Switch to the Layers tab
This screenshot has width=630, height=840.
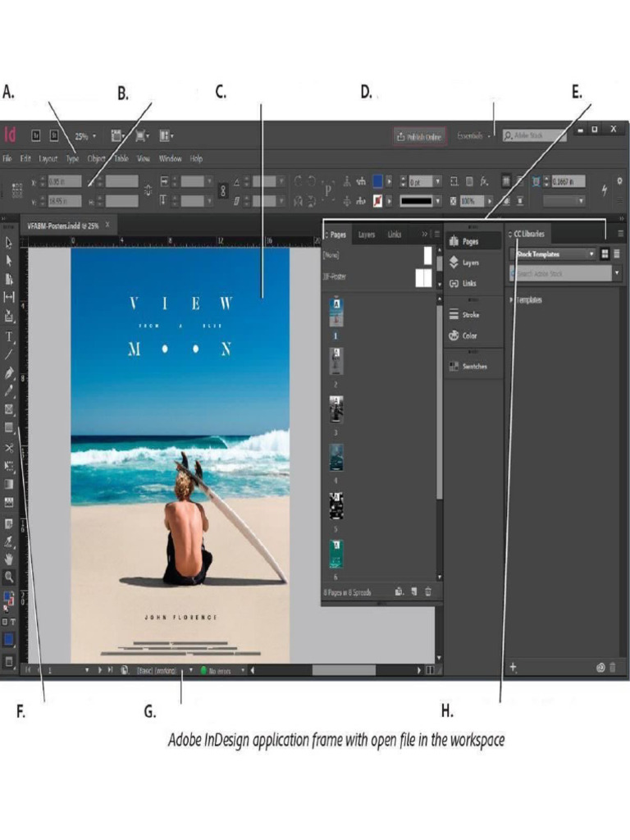click(x=367, y=235)
